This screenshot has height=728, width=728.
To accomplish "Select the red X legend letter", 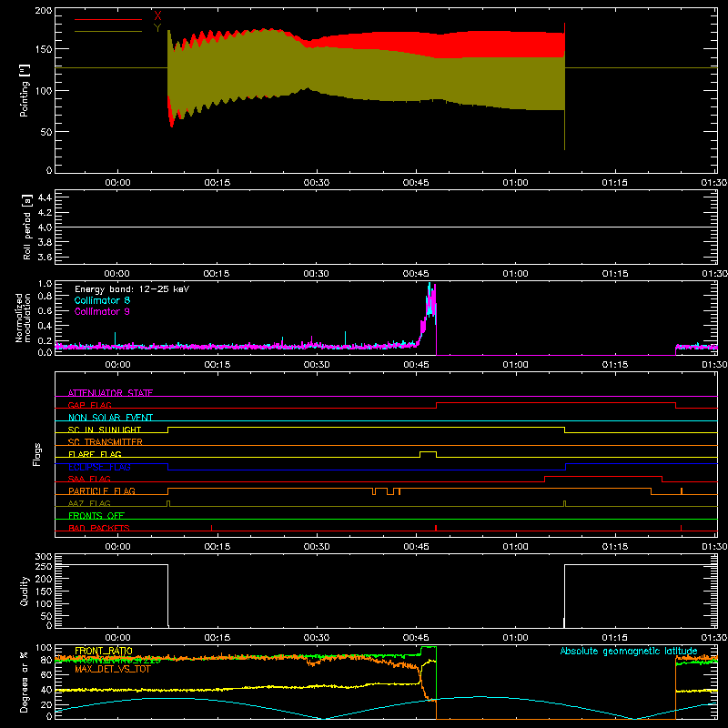I will (x=157, y=15).
